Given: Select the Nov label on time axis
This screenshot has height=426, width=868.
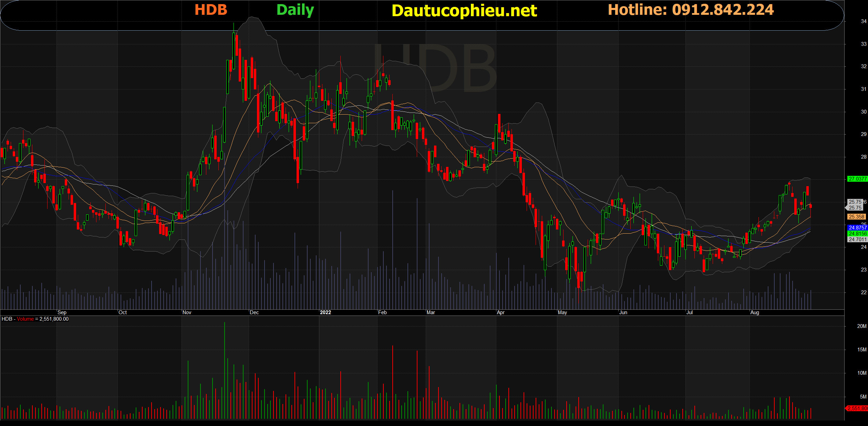Looking at the screenshot, I should pyautogui.click(x=187, y=312).
